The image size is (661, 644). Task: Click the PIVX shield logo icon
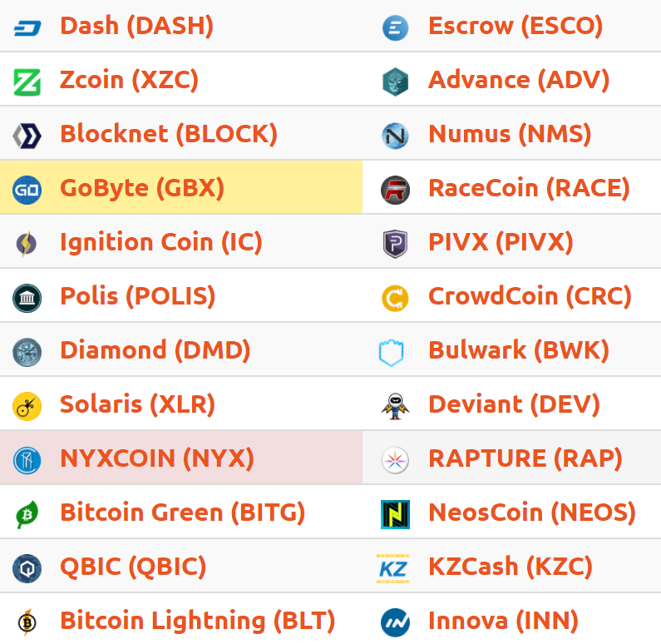click(395, 244)
